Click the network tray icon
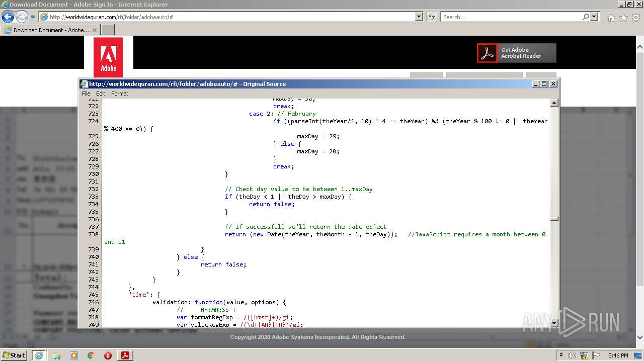Screen dimensions: 644x362 (x=584, y=355)
